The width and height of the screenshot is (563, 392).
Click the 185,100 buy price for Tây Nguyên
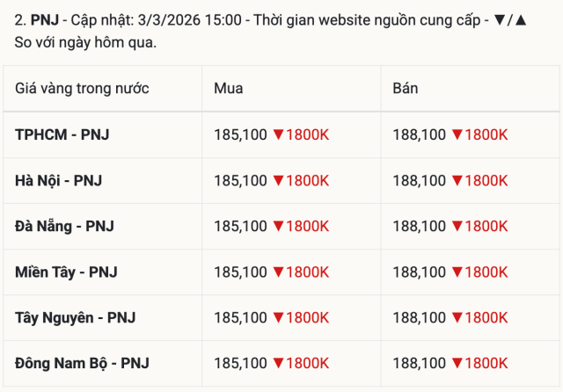click(x=240, y=317)
